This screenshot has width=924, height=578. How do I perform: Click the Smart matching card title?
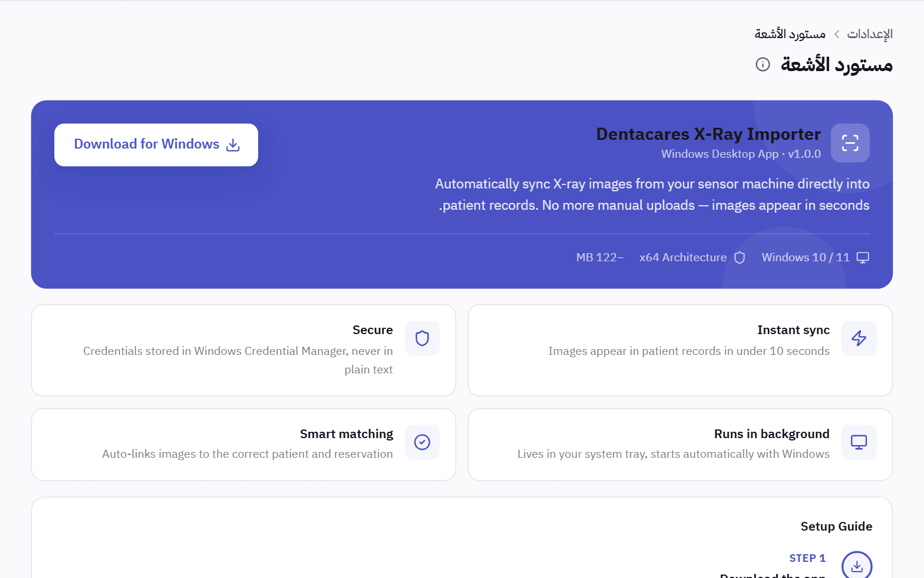[346, 434]
